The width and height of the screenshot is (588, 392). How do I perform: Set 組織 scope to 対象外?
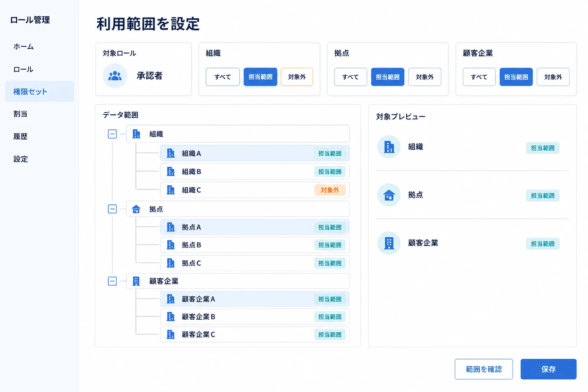[x=297, y=77]
